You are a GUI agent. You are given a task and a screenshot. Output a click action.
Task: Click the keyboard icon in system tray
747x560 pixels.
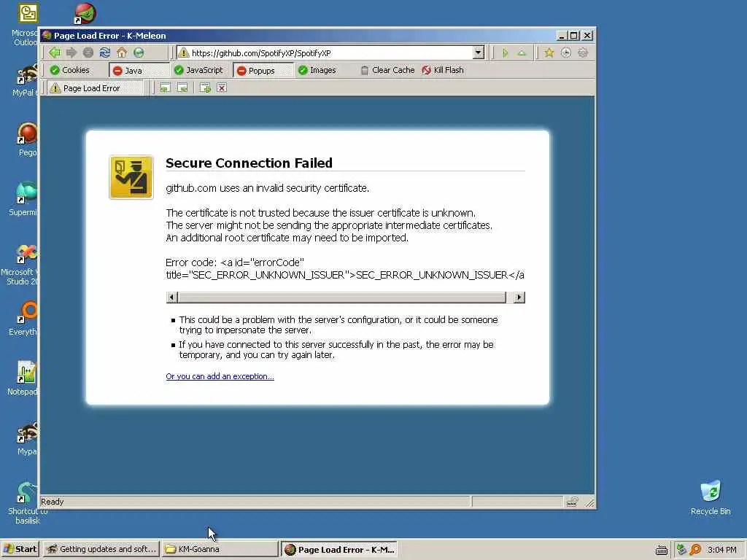coord(661,550)
